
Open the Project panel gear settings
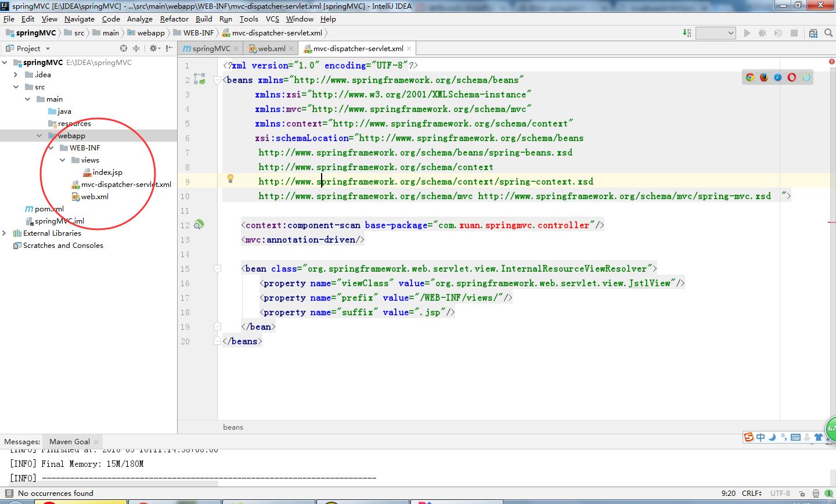coord(153,48)
